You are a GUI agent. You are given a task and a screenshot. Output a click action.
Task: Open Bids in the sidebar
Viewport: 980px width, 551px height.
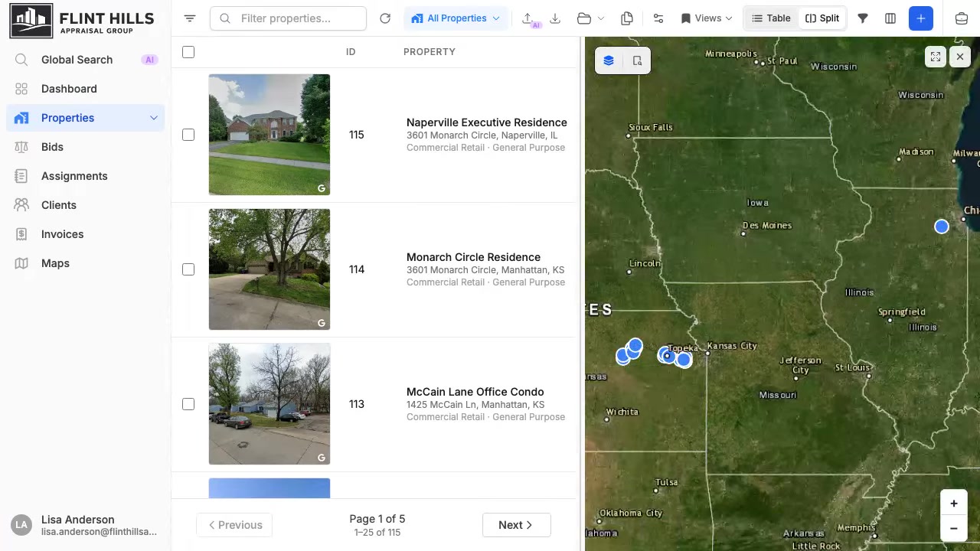coord(86,147)
